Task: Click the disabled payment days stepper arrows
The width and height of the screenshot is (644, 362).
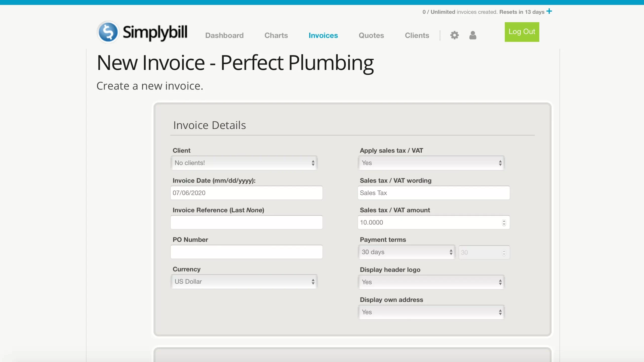Action: (504, 252)
